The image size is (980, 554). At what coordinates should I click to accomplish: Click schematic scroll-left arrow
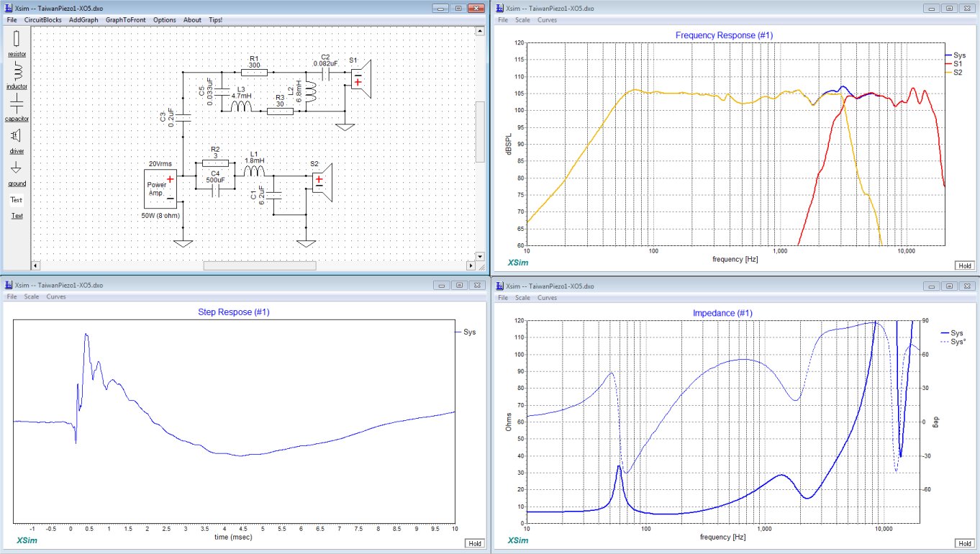pyautogui.click(x=37, y=265)
